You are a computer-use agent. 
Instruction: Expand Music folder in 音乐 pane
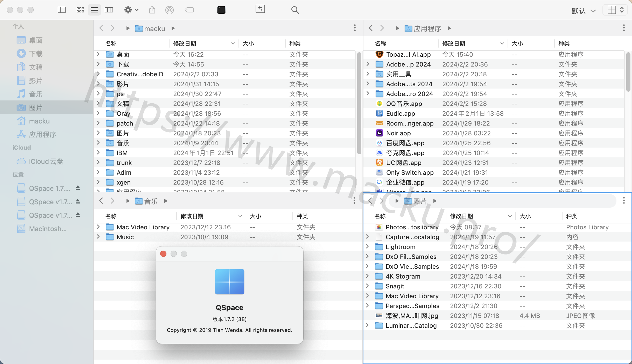click(98, 237)
